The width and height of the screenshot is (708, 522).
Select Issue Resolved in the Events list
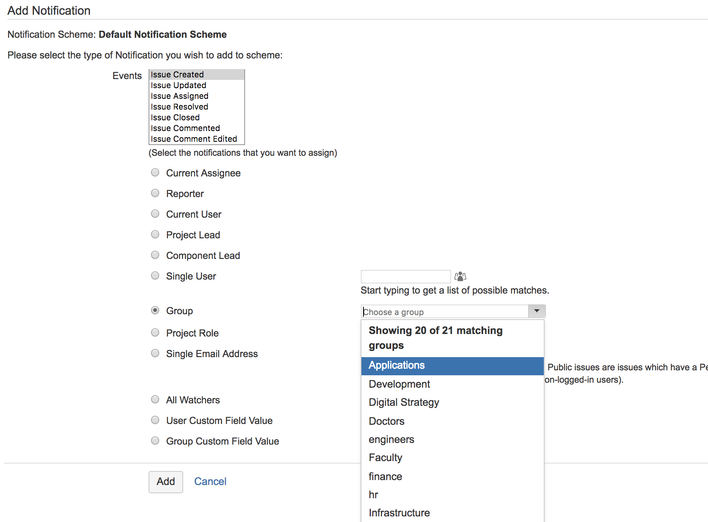tap(196, 107)
